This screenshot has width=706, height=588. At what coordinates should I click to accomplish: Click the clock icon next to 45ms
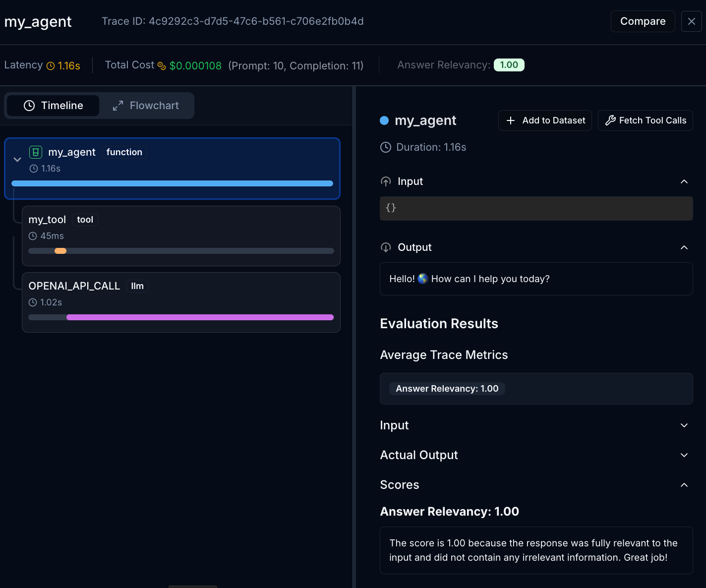coord(33,236)
